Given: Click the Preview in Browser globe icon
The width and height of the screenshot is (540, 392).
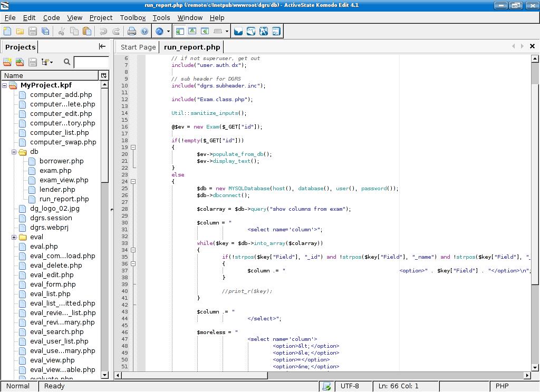Looking at the screenshot, I should coord(159,32).
